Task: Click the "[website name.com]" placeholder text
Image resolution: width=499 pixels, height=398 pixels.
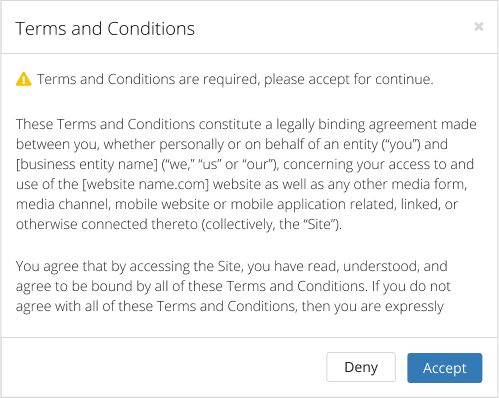Action: [145, 184]
